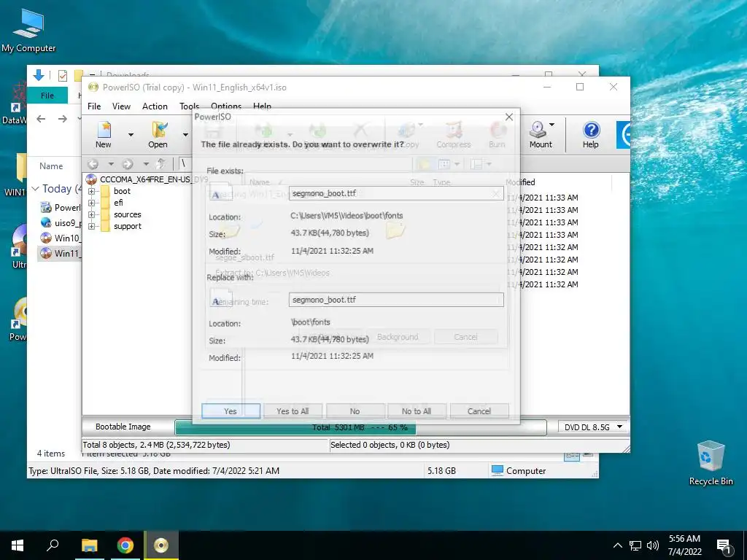The height and width of the screenshot is (560, 747).
Task: Click the New toolbar icon in PowerISO
Action: 104,135
